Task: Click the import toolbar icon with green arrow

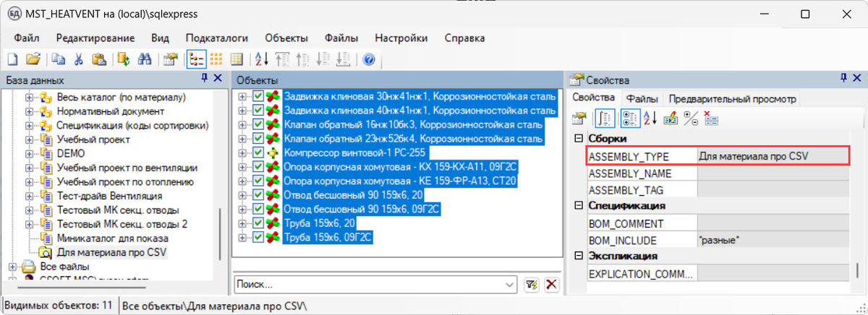Action: coord(124,60)
